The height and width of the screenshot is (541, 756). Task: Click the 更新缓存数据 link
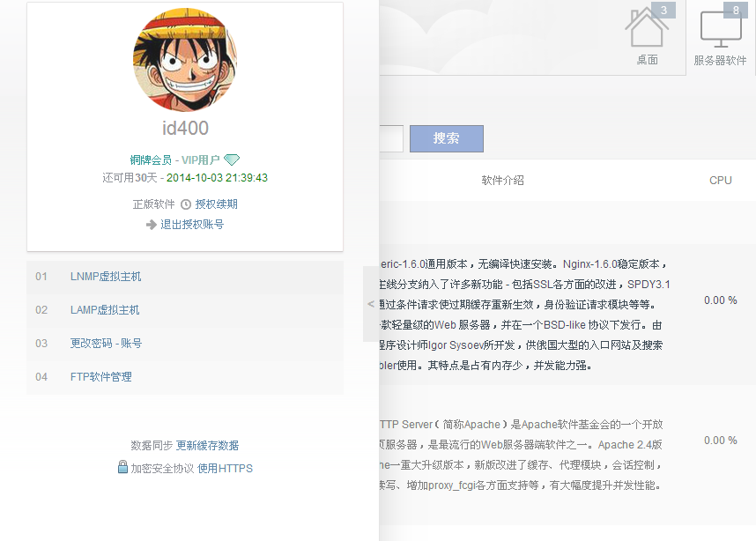click(207, 446)
